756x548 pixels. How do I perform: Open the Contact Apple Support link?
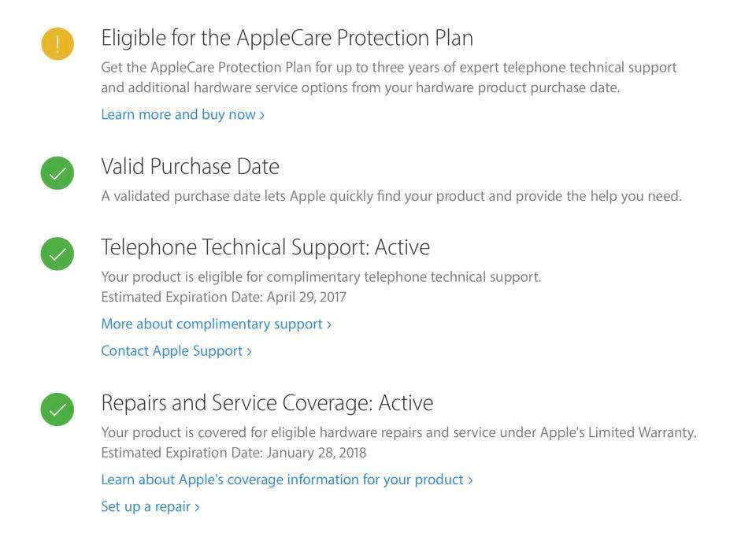coord(176,351)
